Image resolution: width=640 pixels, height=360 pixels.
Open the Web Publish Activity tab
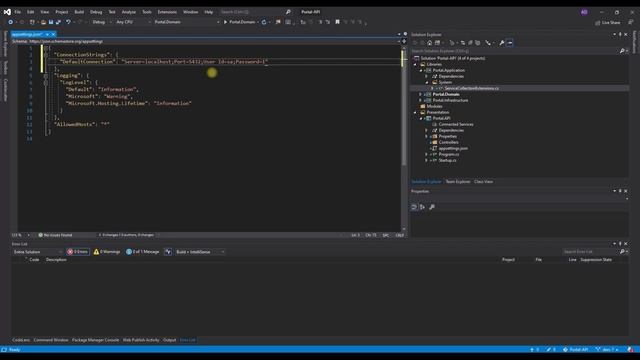[141, 340]
